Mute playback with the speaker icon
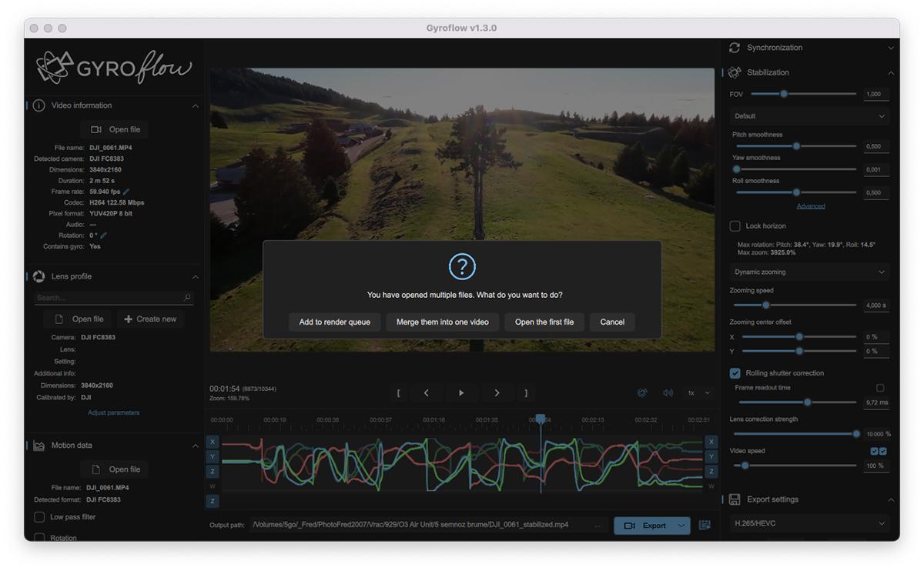Image resolution: width=924 pixels, height=571 pixels. (668, 392)
